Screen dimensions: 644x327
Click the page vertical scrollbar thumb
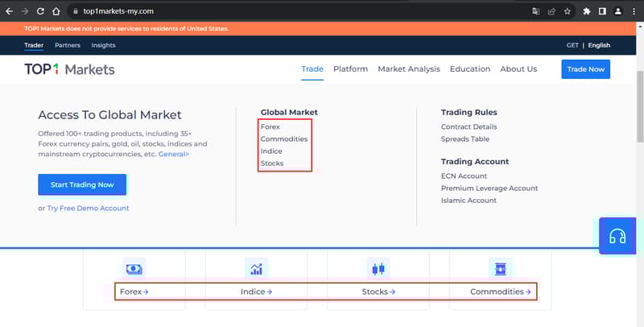pos(640,106)
